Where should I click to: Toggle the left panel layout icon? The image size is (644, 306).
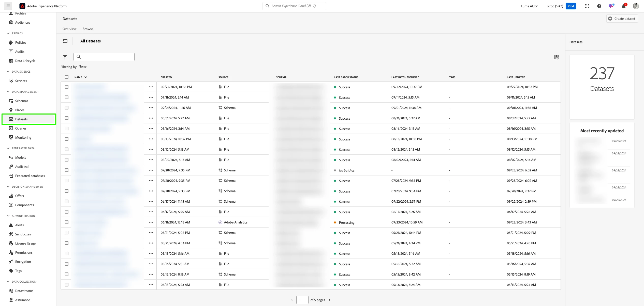point(65,41)
